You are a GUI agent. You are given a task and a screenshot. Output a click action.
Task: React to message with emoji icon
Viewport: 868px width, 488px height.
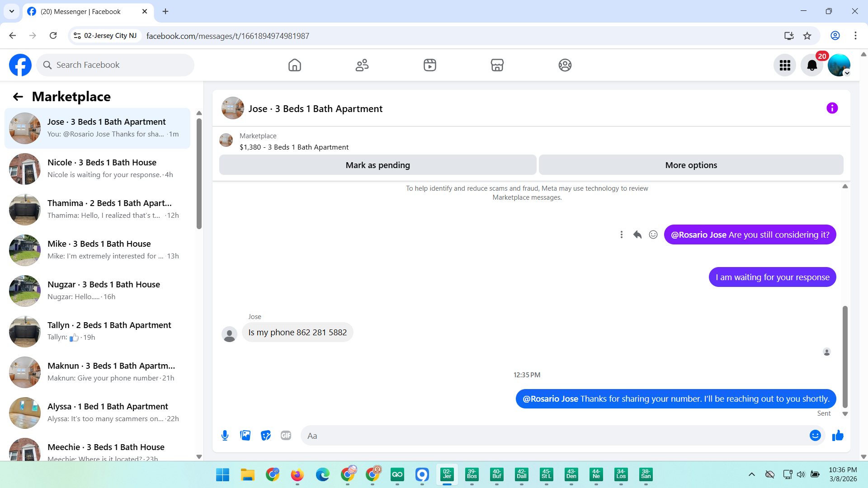coord(653,235)
